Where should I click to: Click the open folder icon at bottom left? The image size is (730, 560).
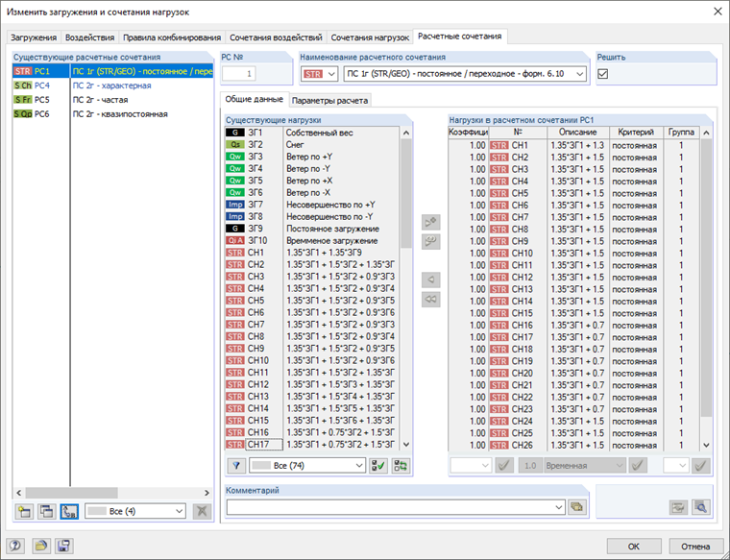pyautogui.click(x=41, y=546)
